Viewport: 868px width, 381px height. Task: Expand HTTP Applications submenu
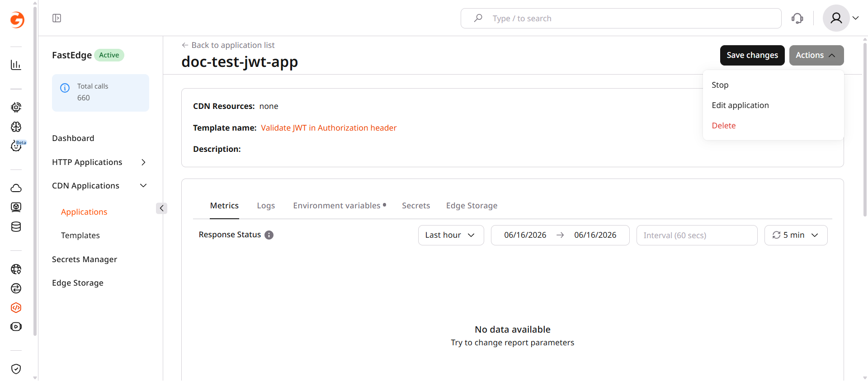click(x=143, y=162)
